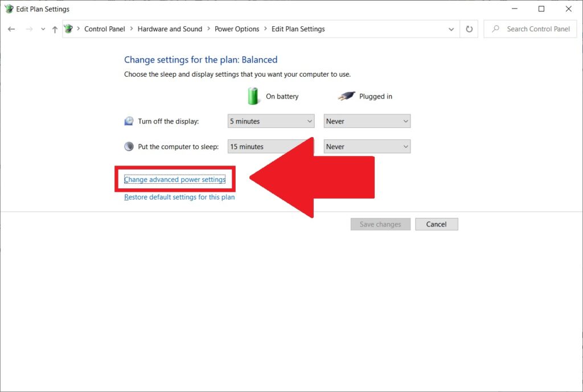Open the Recent locations chevron
Screen dimensions: 583x392
(43, 29)
